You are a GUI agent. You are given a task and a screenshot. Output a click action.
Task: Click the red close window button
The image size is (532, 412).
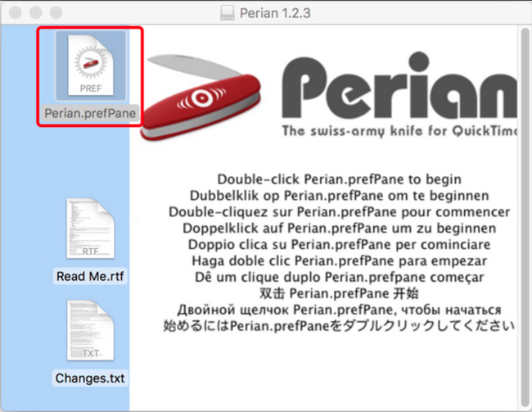[x=16, y=13]
